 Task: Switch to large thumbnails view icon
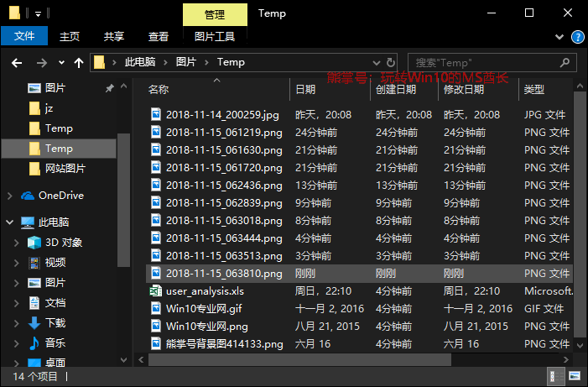tap(575, 376)
